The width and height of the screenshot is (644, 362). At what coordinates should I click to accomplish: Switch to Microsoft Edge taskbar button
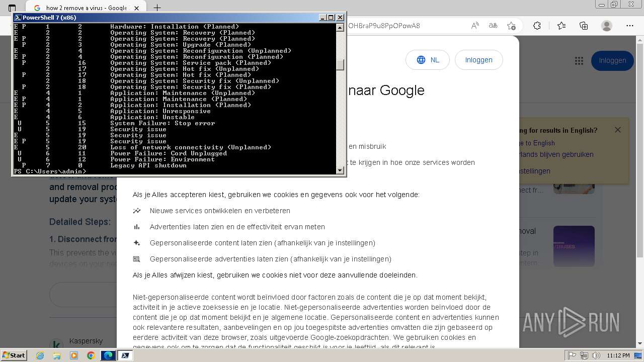pyautogui.click(x=108, y=355)
